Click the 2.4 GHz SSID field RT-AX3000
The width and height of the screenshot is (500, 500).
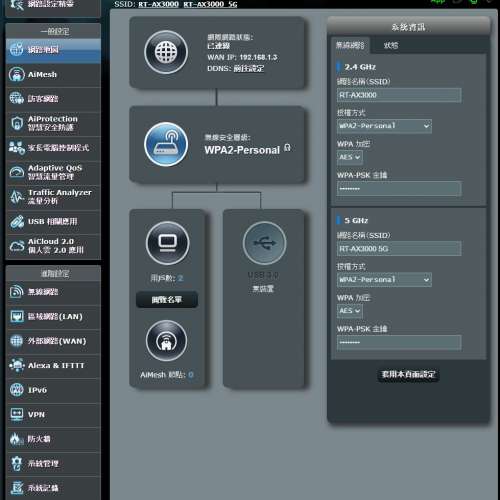(399, 95)
